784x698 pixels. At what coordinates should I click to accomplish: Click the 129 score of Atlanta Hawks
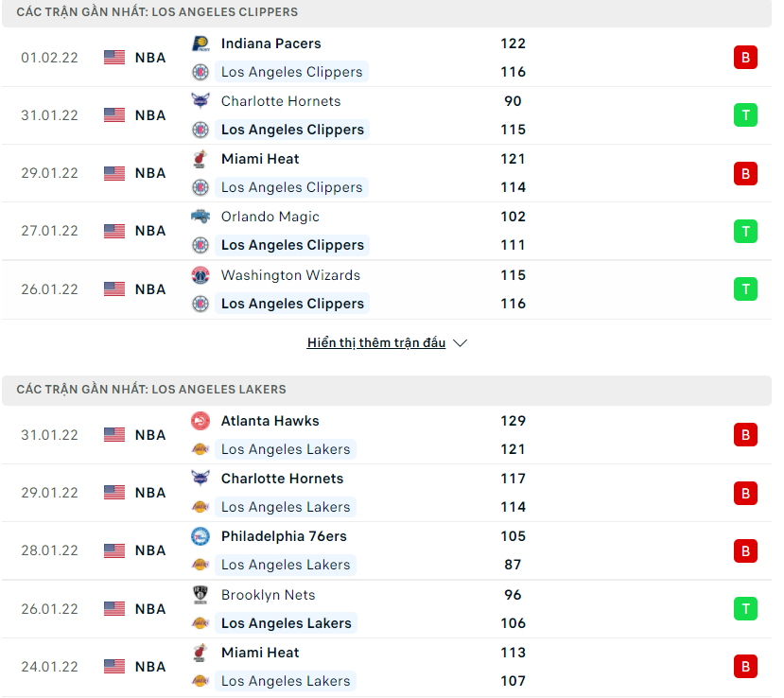coord(513,421)
